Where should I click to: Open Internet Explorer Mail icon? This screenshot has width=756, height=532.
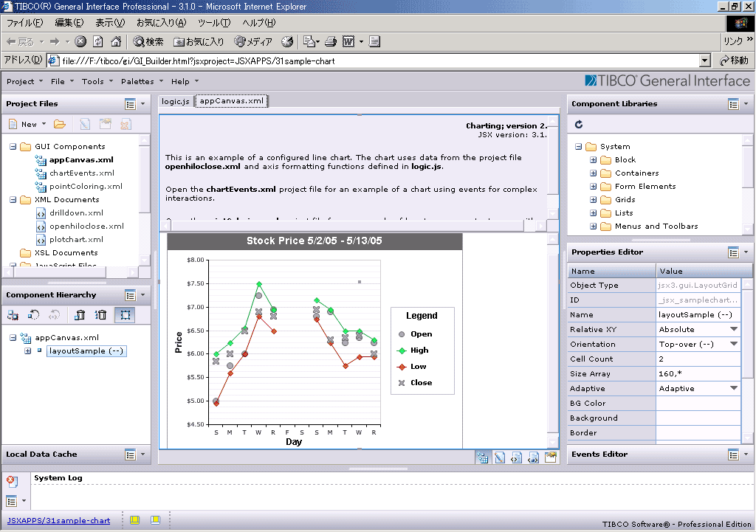pyautogui.click(x=309, y=41)
